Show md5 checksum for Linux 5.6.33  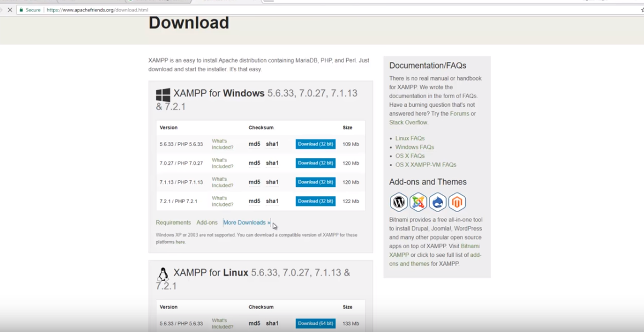click(x=255, y=323)
